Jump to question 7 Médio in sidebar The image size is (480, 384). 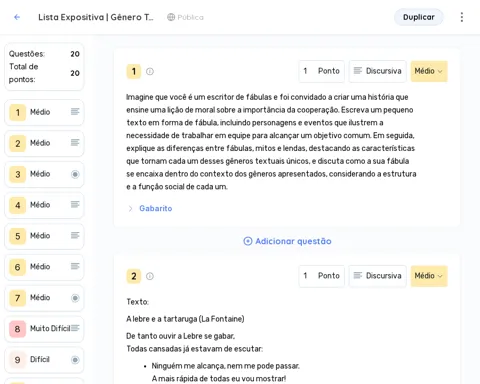point(44,298)
